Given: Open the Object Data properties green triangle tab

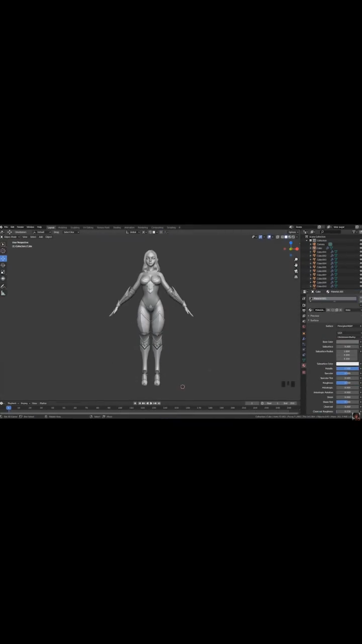Looking at the screenshot, I should click(303, 360).
